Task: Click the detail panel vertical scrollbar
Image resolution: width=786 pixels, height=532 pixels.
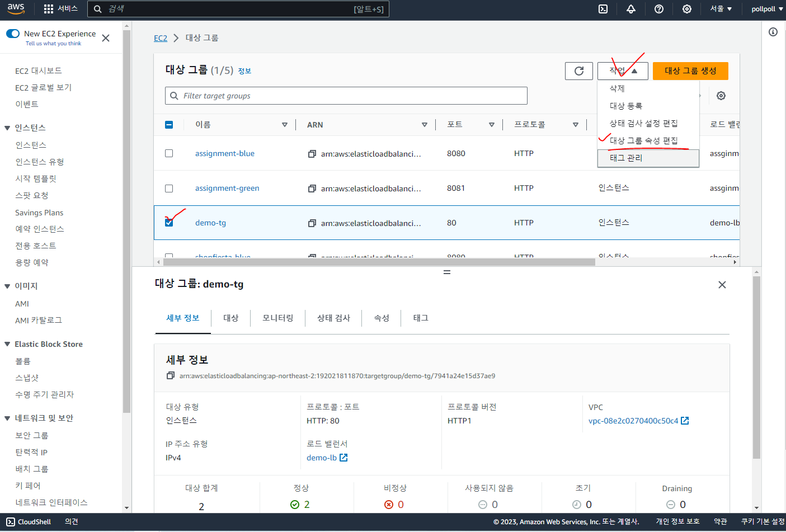Action: coord(756,366)
